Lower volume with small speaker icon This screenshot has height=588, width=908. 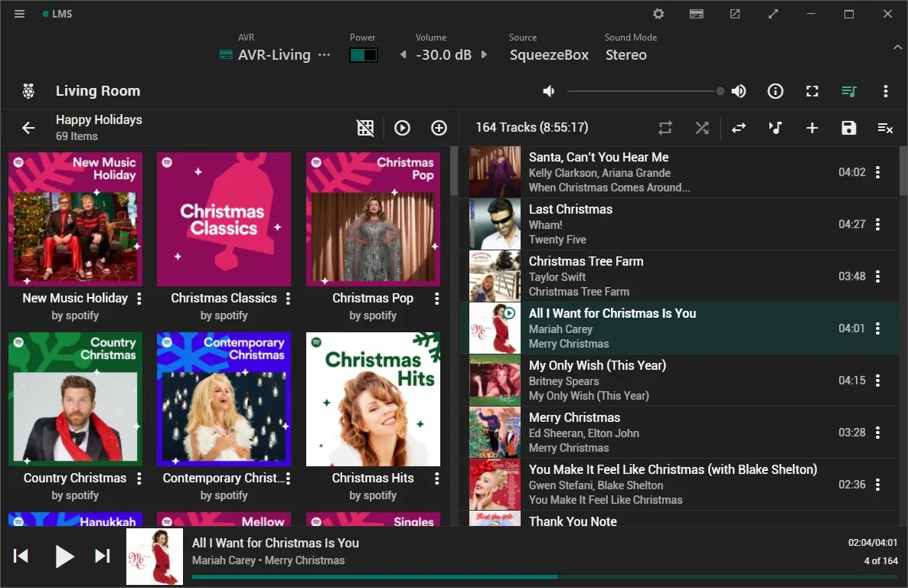click(x=548, y=91)
